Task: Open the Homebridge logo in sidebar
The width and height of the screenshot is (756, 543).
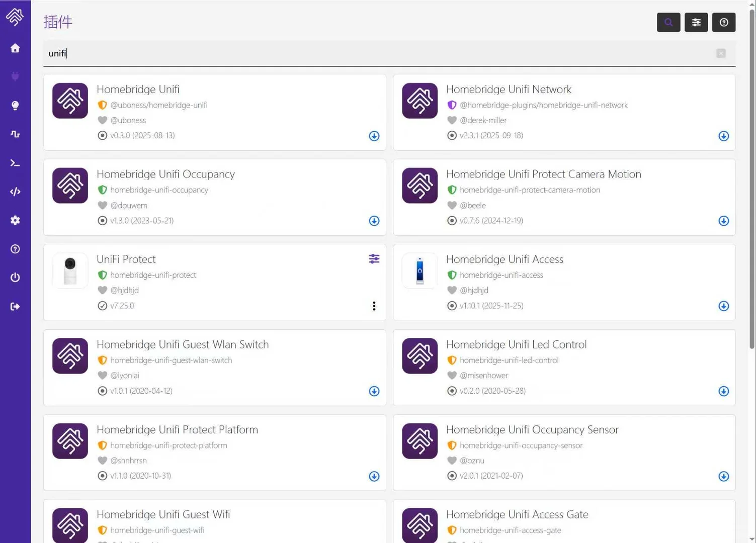Action: (x=15, y=17)
